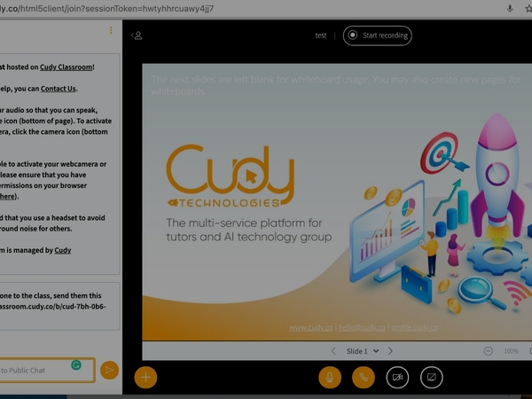
Task: Zoom out the presentation with minus icon
Action: click(489, 351)
